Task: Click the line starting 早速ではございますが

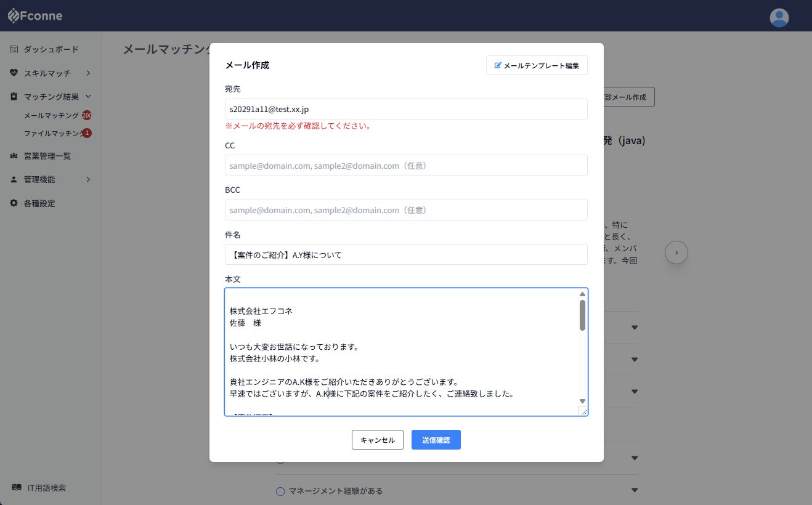Action: [x=372, y=394]
